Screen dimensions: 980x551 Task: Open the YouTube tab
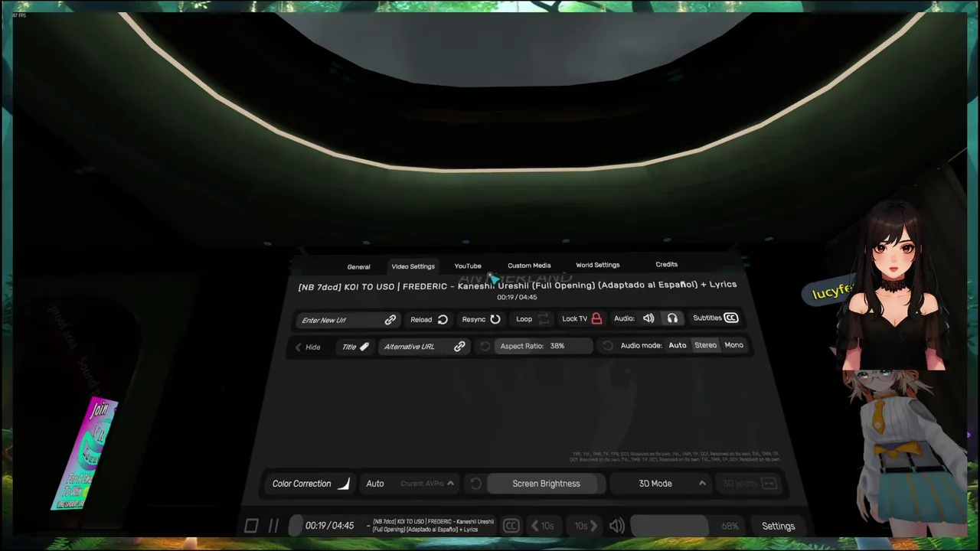(x=468, y=266)
